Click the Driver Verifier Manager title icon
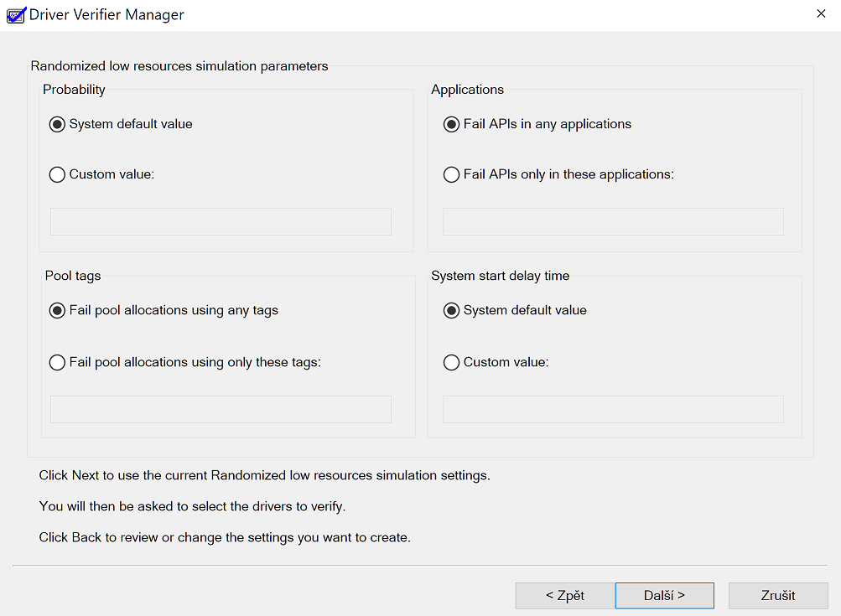The width and height of the screenshot is (841, 616). point(16,15)
